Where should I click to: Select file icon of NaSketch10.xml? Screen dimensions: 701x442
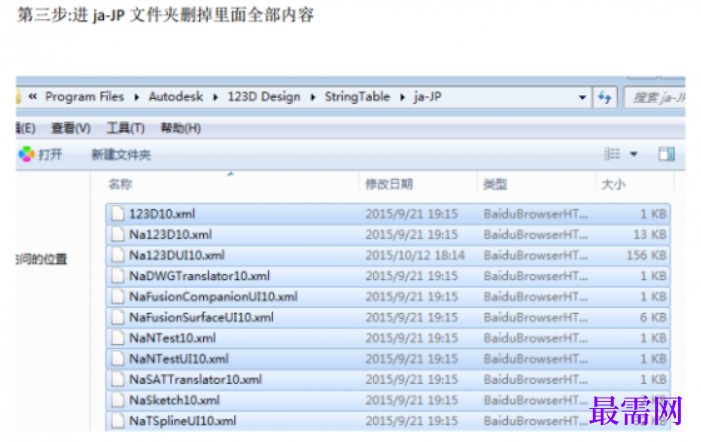[118, 400]
